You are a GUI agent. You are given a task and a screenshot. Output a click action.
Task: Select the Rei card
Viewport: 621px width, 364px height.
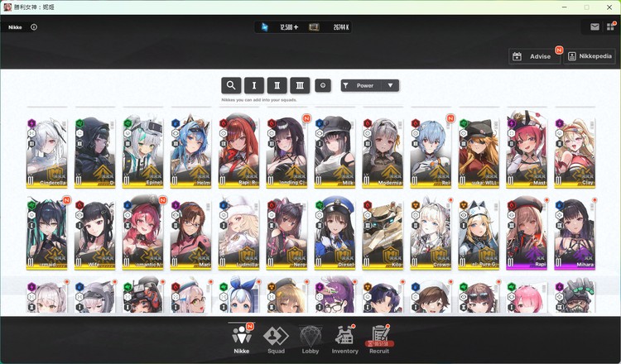[431, 152]
